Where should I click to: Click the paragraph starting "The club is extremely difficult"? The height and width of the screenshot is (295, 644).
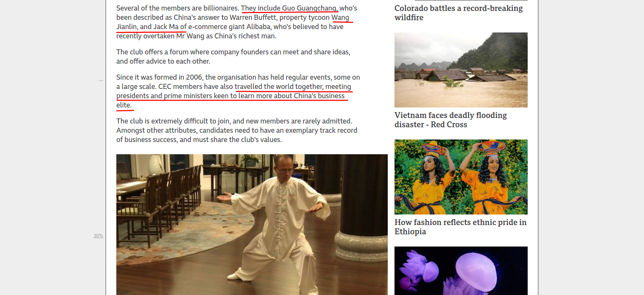coord(237,130)
